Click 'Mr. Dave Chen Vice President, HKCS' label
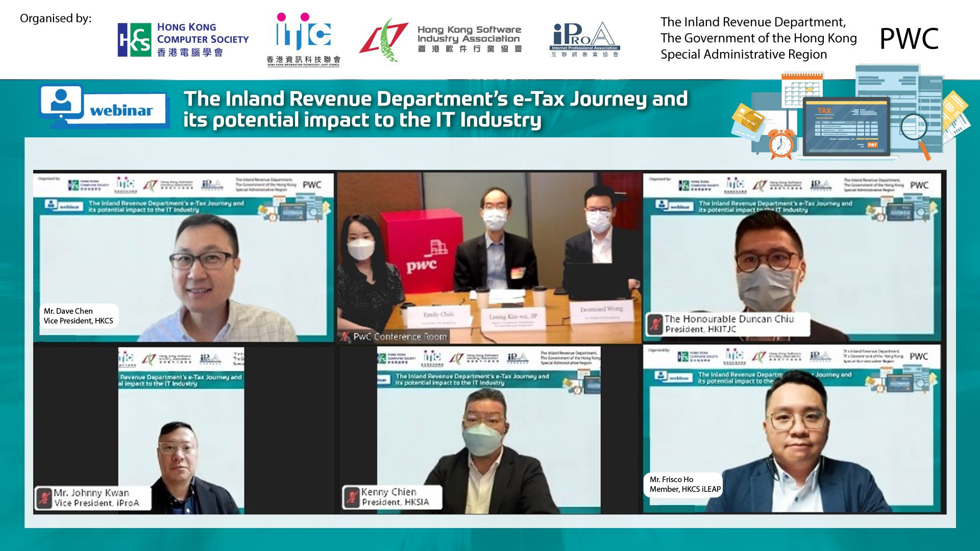Viewport: 980px width, 551px height. [79, 316]
